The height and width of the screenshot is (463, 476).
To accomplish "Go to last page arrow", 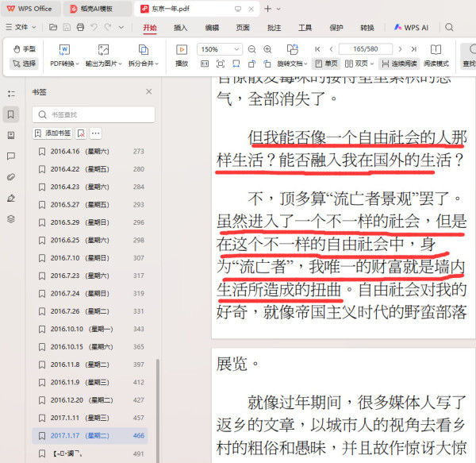I will (414, 49).
